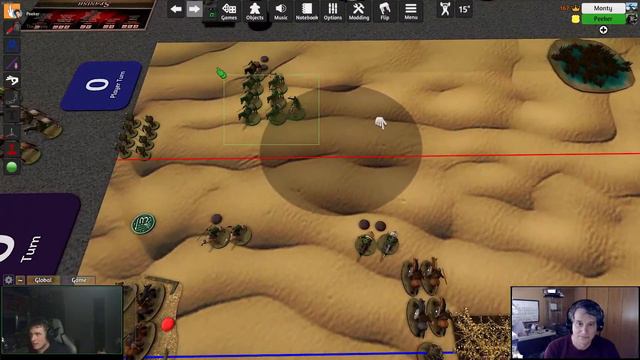Screen dimensions: 640x360
Task: Click the green round objective token
Action: tap(143, 224)
